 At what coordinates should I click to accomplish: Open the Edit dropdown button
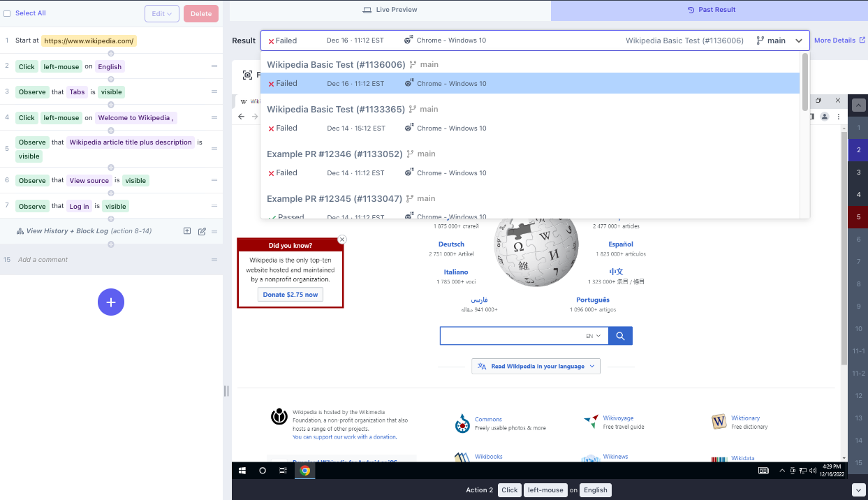162,13
